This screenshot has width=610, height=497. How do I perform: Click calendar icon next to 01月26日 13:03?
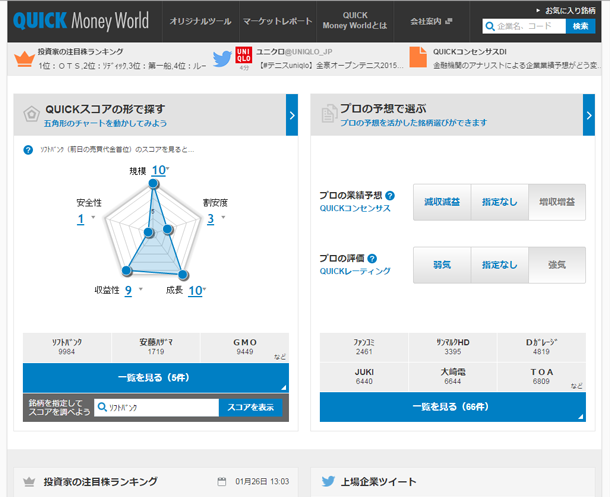(x=222, y=481)
